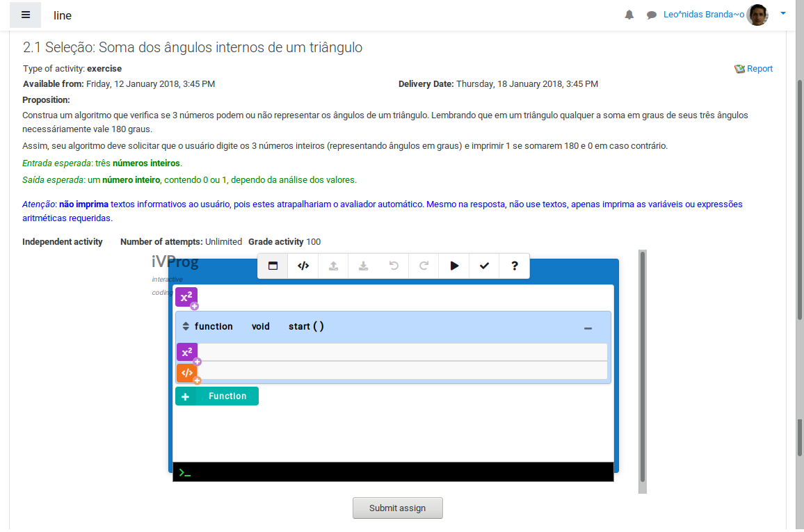Open the notifications bell
Screen dimensions: 804x532
(629, 15)
